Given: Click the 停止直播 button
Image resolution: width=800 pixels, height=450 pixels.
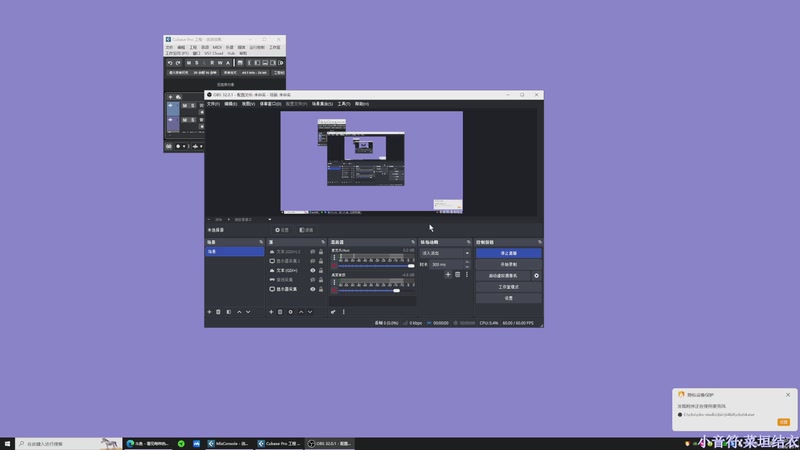Looking at the screenshot, I should [x=508, y=253].
